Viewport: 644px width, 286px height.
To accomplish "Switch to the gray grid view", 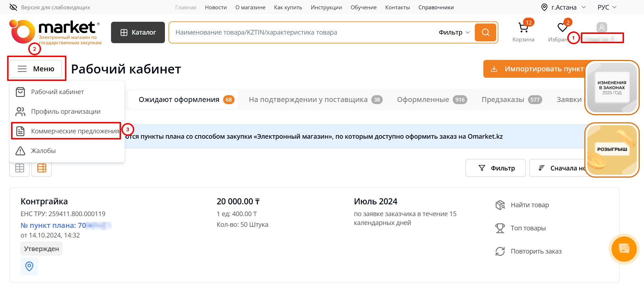I will point(20,168).
